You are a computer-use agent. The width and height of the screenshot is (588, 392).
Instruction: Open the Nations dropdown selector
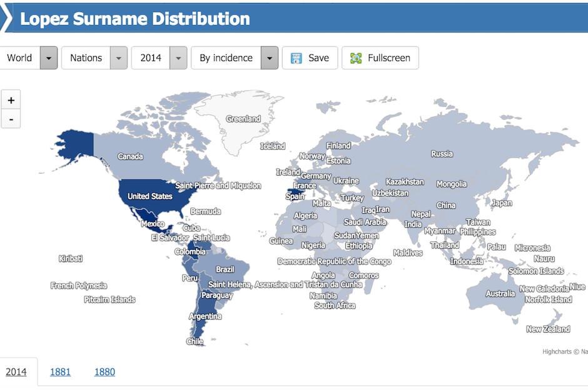pos(118,58)
